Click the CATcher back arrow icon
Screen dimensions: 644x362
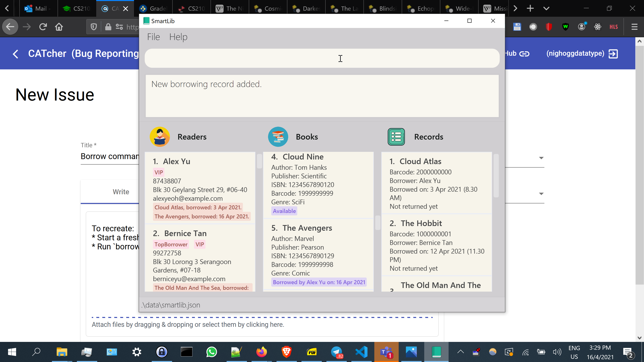coord(15,54)
